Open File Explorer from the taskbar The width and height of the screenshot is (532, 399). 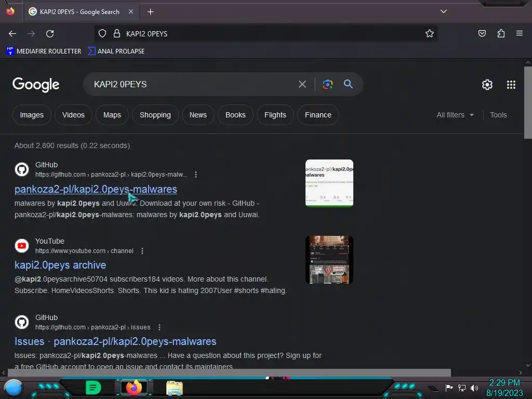(175, 388)
